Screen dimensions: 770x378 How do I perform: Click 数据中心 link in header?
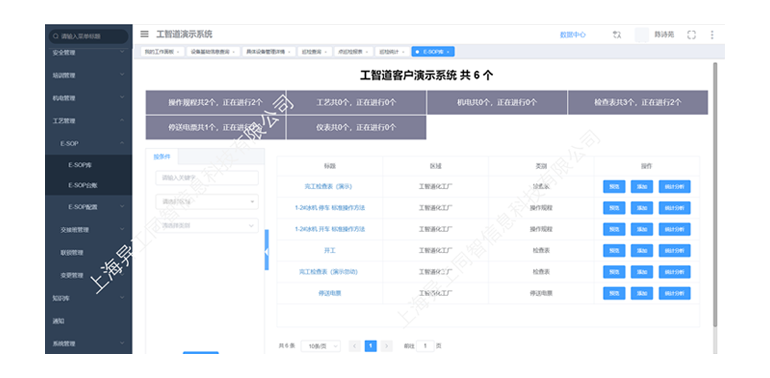[573, 35]
